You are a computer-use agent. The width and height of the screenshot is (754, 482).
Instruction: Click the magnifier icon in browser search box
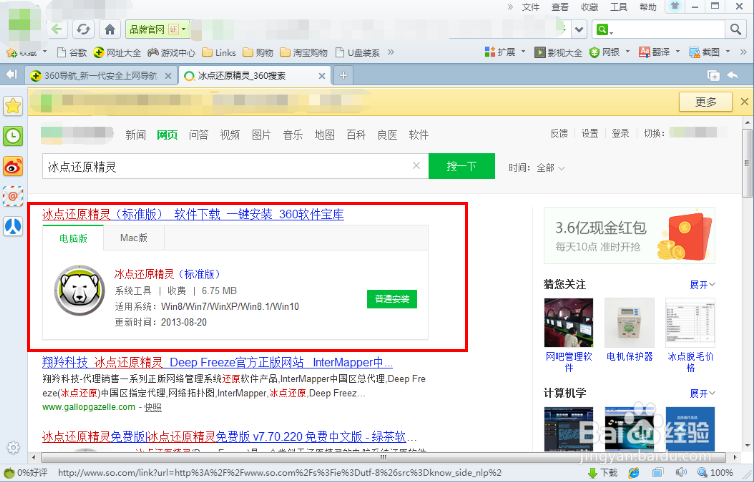click(735, 29)
